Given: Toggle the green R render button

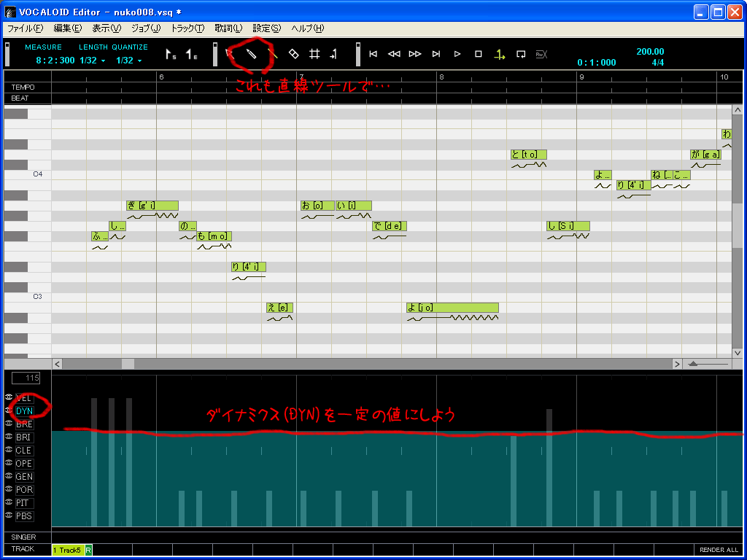Looking at the screenshot, I should [88, 550].
